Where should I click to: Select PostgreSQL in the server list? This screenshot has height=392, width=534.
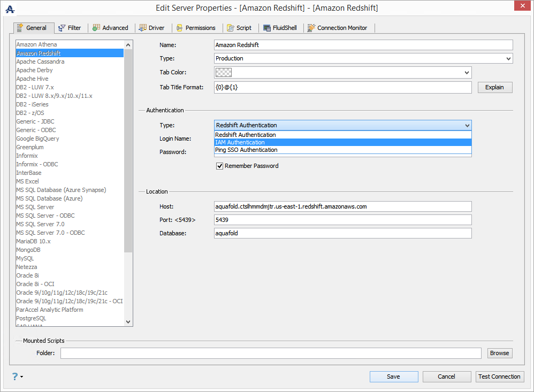pos(32,318)
